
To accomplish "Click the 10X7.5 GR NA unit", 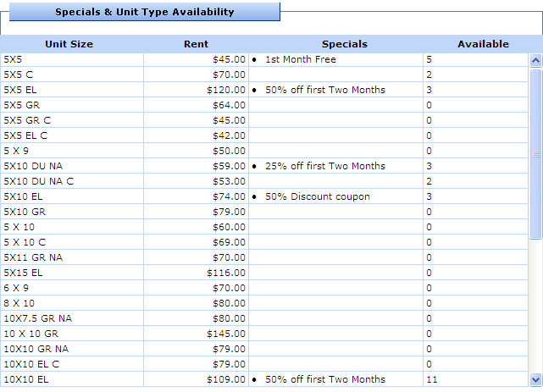I will (x=38, y=319).
